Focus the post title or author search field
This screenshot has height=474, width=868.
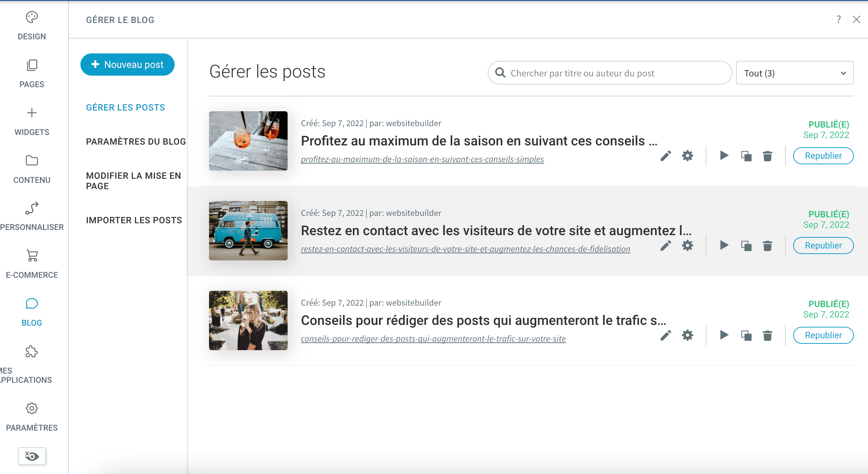[x=610, y=73]
